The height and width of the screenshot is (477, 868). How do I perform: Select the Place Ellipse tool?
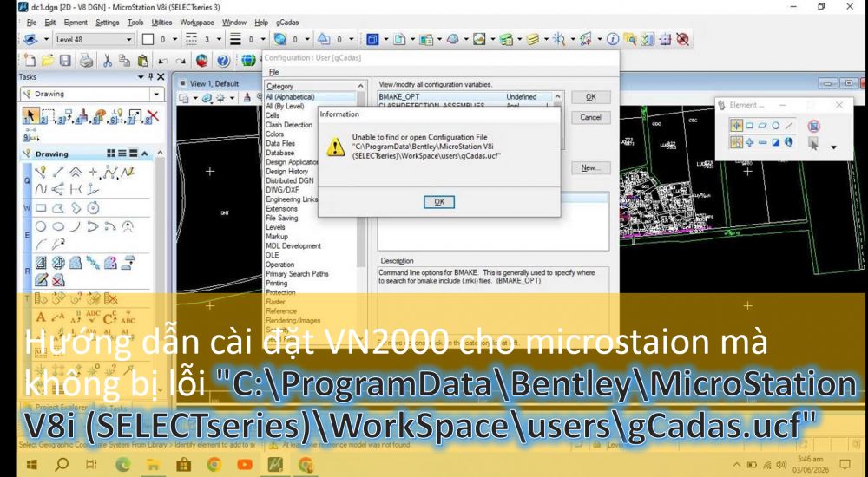pos(58,226)
